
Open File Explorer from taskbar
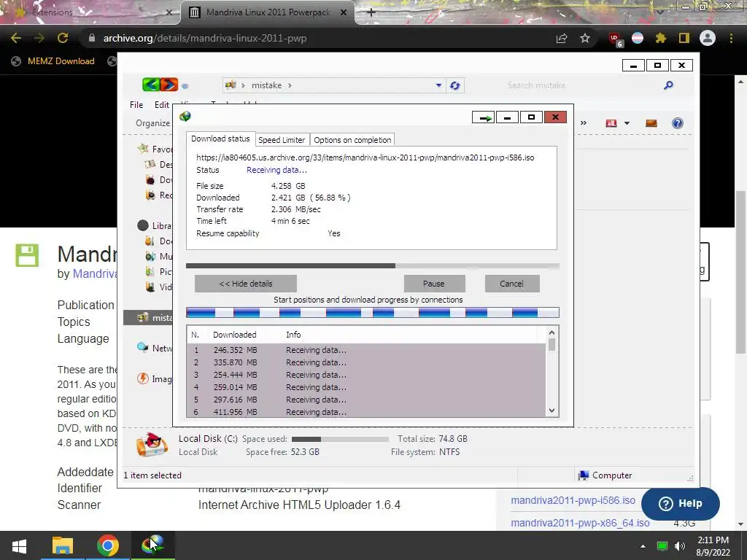coord(63,545)
